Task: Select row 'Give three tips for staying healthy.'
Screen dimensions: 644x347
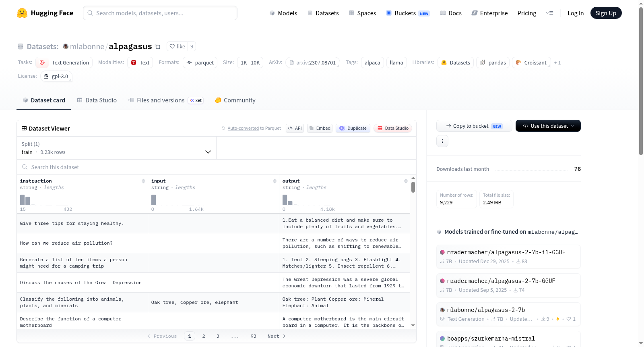Action: pyautogui.click(x=213, y=223)
